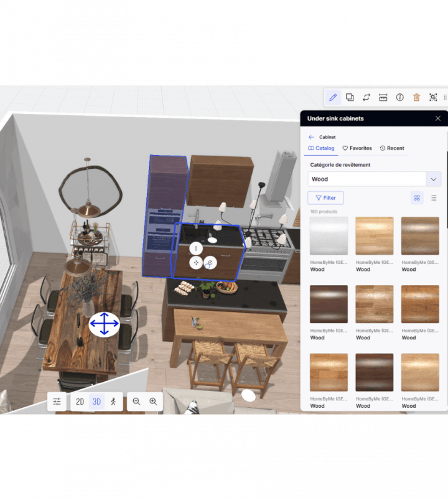Open display settings sliders icon

pos(57,402)
